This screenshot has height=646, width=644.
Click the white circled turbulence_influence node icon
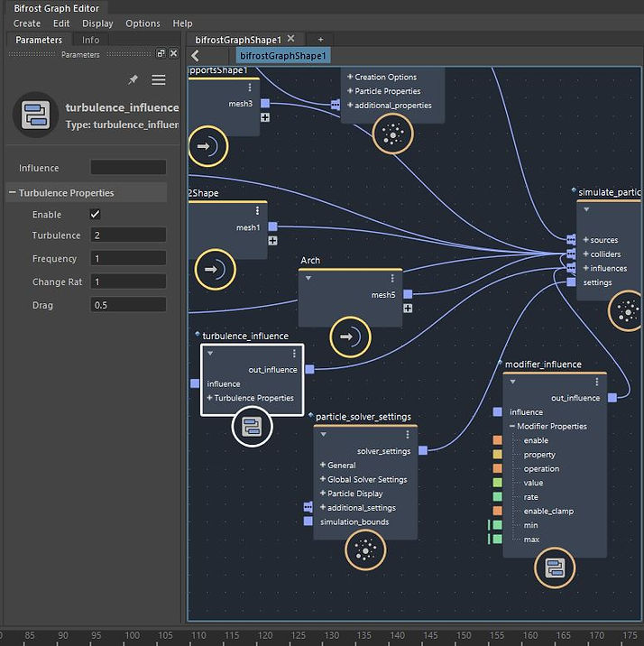(252, 427)
